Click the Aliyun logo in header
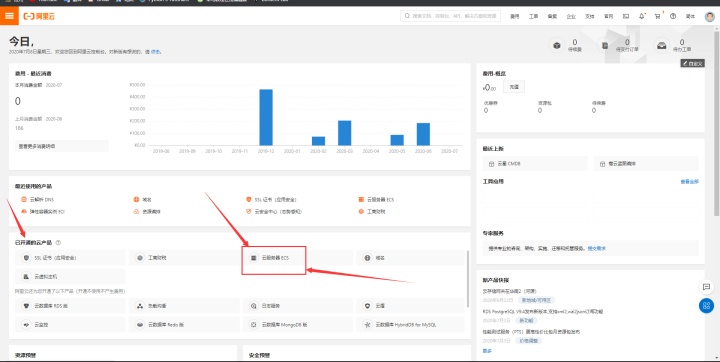 click(39, 17)
